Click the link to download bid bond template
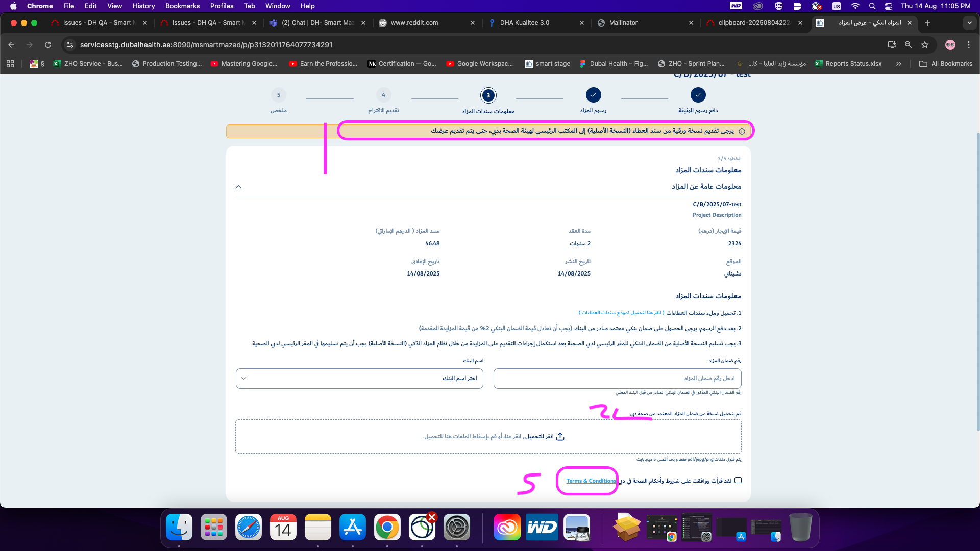 click(x=621, y=313)
